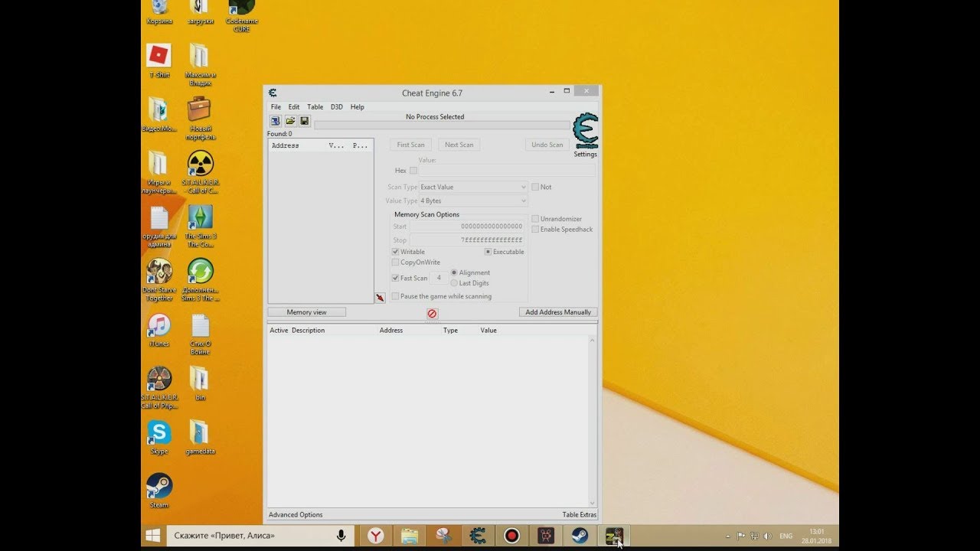
Task: Toggle the Fast Scan checkbox
Action: point(395,278)
